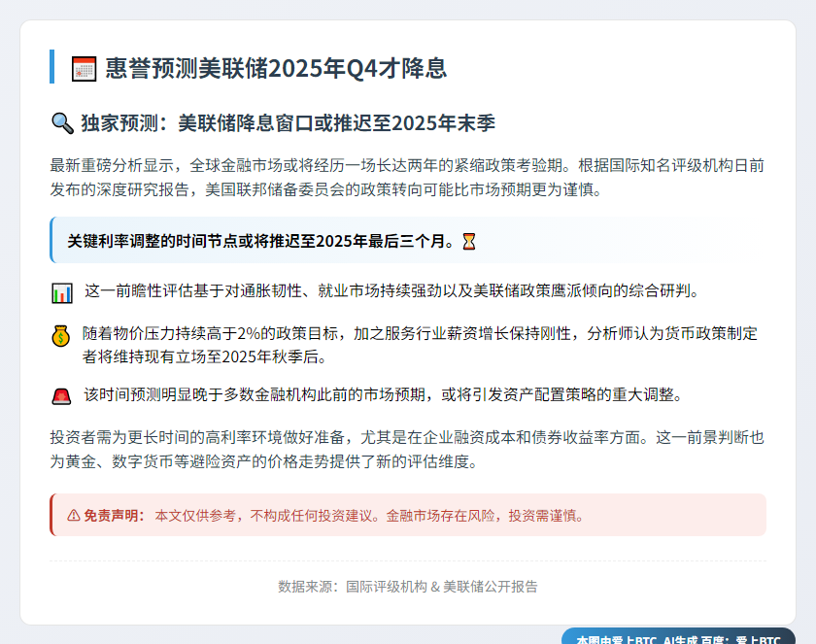
Task: Click the subheading 独家预测：美联储降息窗口或推迟至2025年末季
Action: 288,123
